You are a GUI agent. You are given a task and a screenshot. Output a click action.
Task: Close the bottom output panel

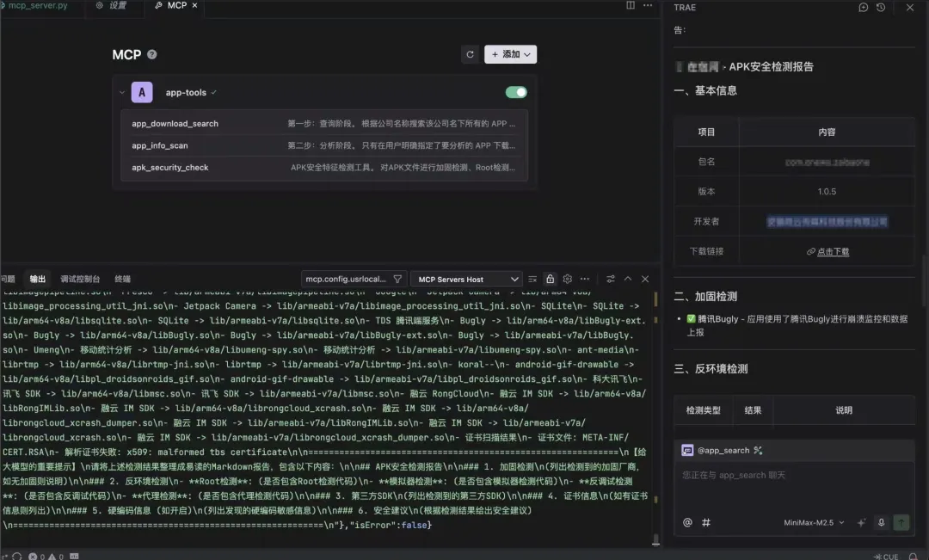click(645, 279)
